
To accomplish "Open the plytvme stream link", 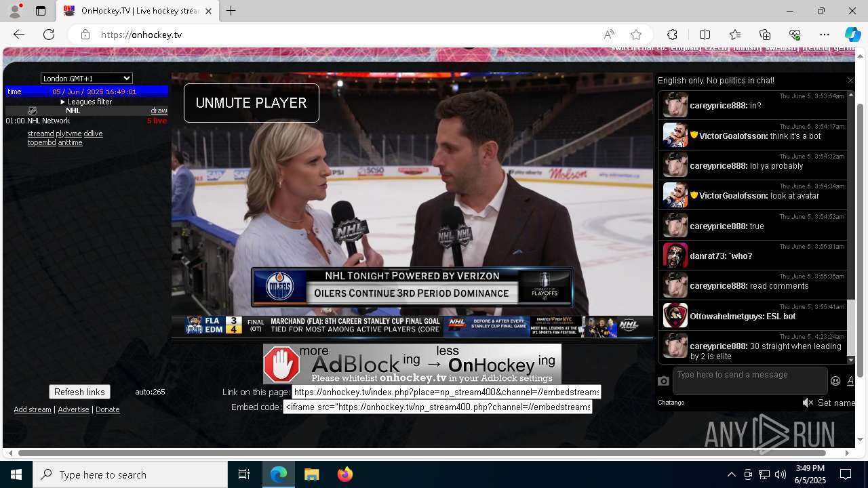I will (68, 134).
